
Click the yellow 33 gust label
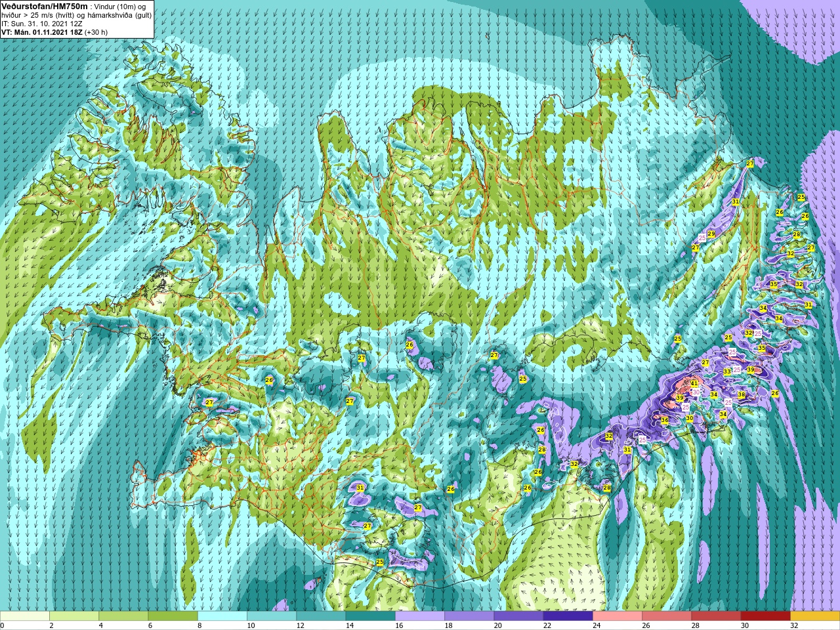[727, 371]
